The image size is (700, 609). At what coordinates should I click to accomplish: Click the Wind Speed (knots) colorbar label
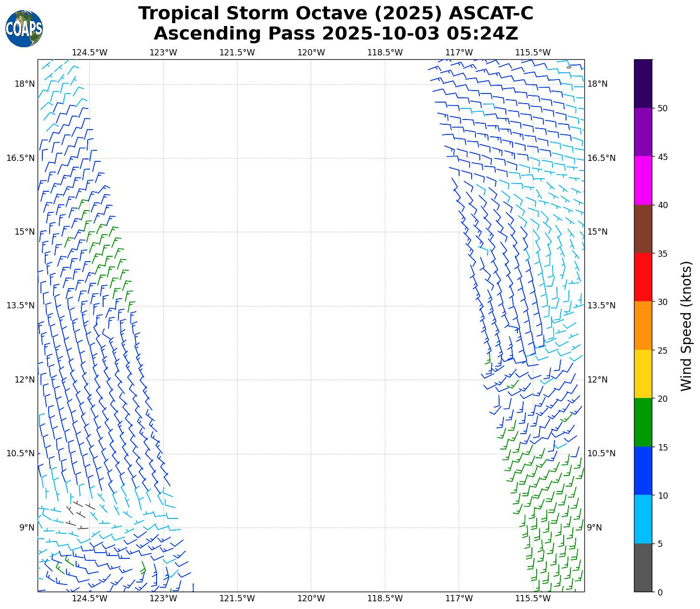(x=686, y=326)
